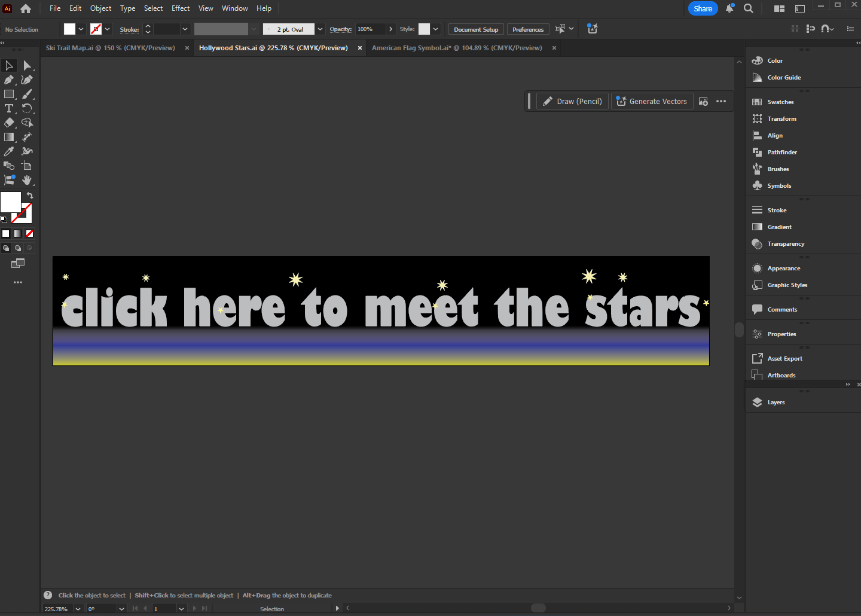Open the brush definition 2 pt. Oval dropdown
The image size is (861, 616).
coord(320,29)
